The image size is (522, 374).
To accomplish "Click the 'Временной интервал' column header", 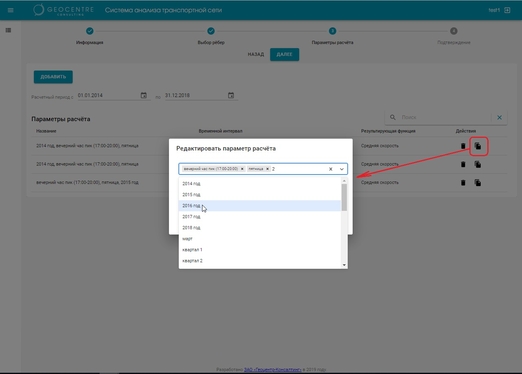I will 220,131.
